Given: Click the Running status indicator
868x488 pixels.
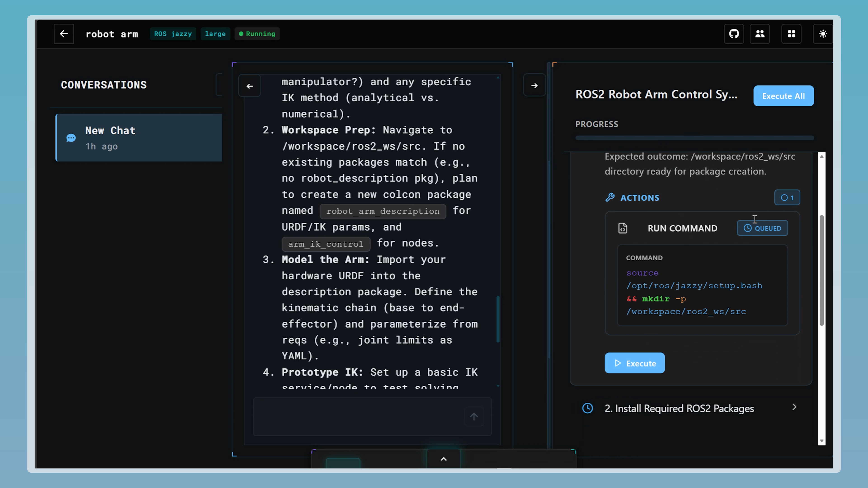Looking at the screenshot, I should point(257,34).
